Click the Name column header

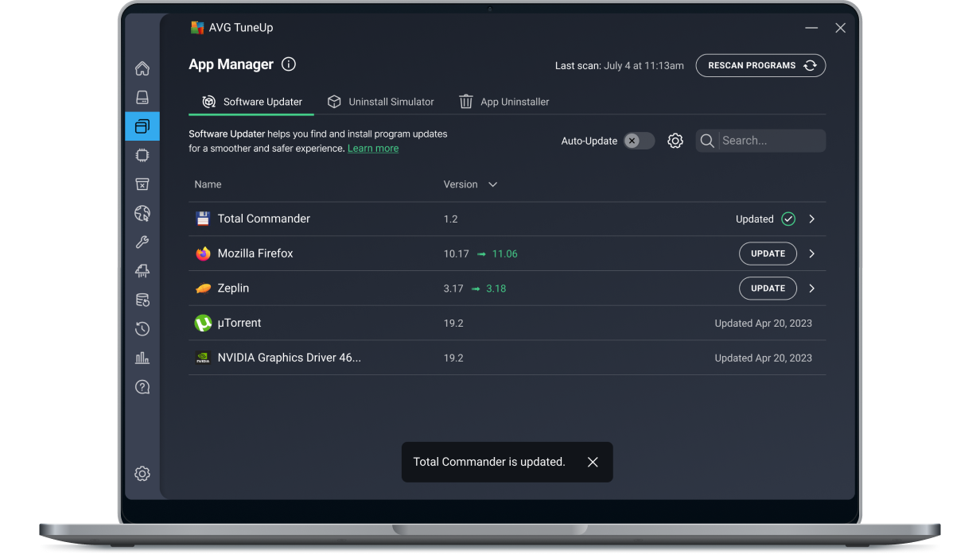click(208, 184)
